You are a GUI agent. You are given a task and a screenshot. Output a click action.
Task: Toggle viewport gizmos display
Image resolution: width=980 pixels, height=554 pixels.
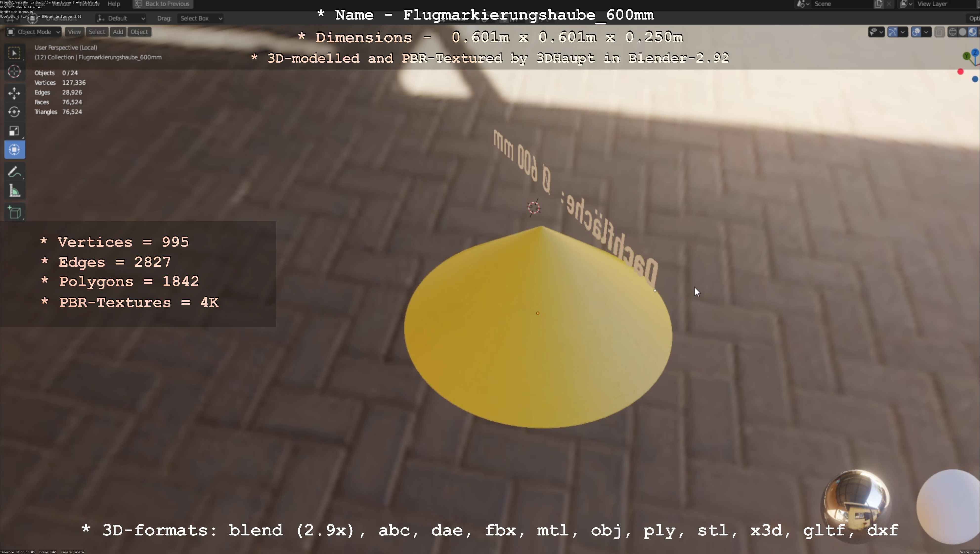(x=892, y=32)
